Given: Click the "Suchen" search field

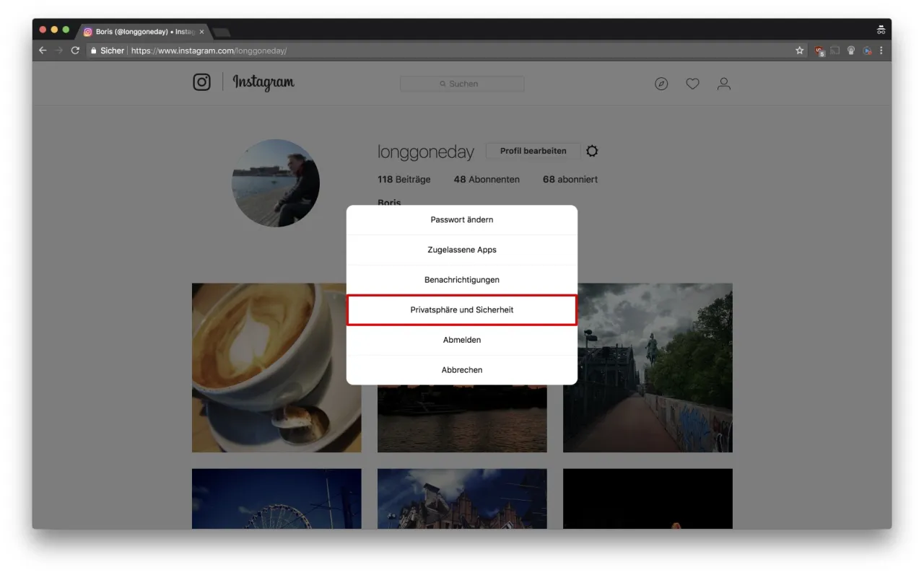Looking at the screenshot, I should 462,84.
